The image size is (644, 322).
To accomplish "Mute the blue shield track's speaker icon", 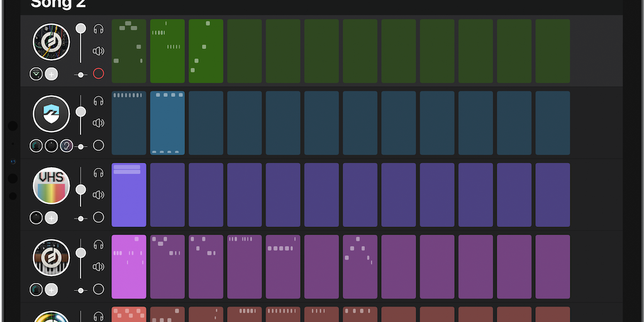I will [99, 123].
